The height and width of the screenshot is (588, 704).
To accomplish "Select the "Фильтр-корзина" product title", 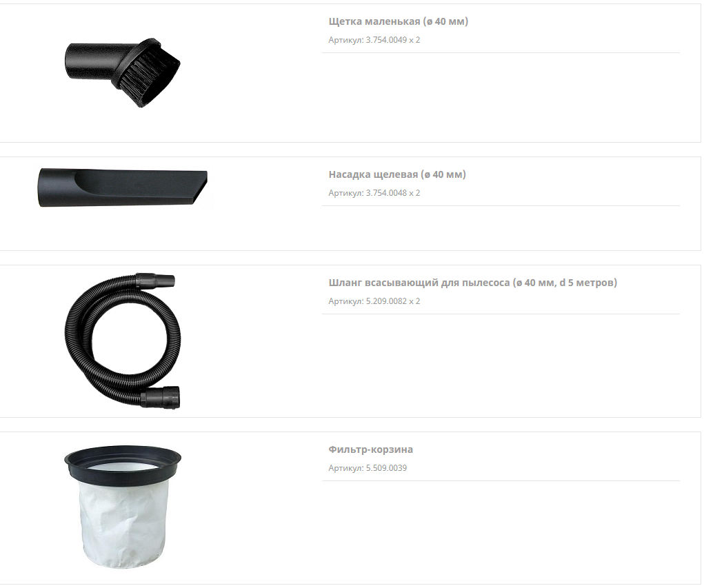I will point(370,449).
